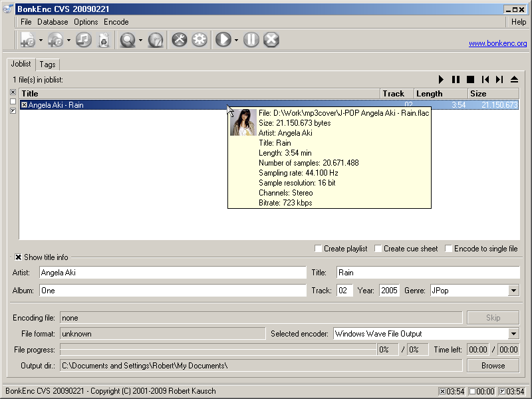Click the selected-tracks 03:54 time in status bar
This screenshot has width=532, height=399.
point(452,391)
